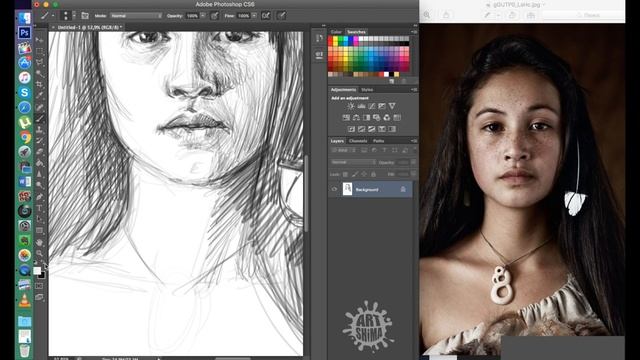Select the Pen tool

[40, 197]
